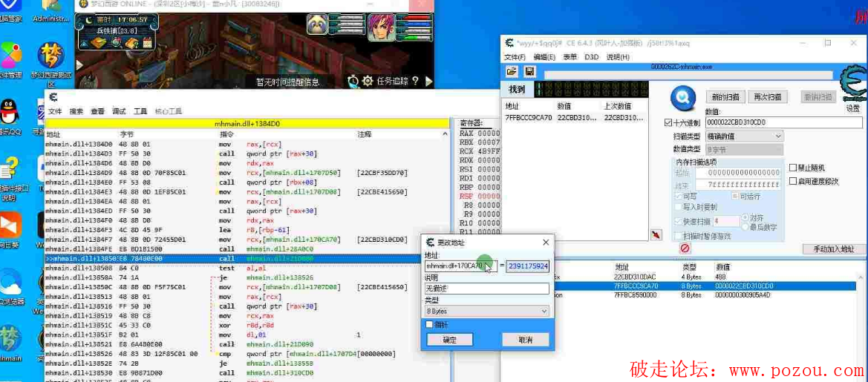Click the 新的扫描 new scan button

click(x=725, y=96)
